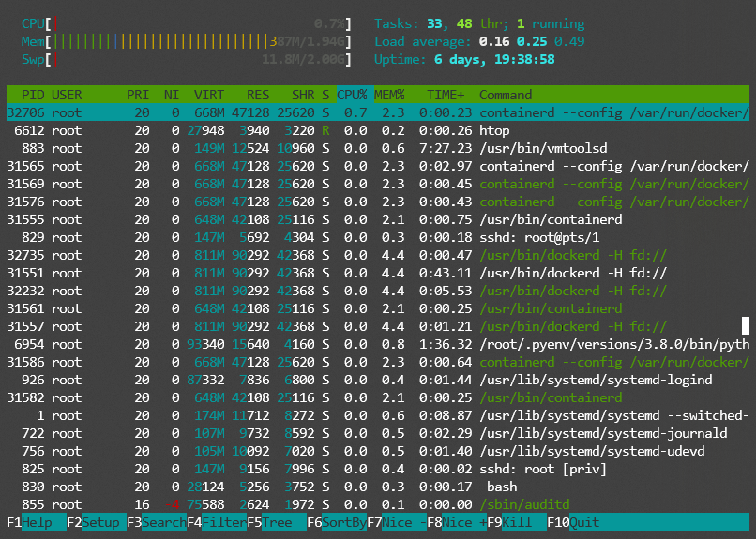This screenshot has height=539, width=756.
Task: Sort by the RES column header
Action: click(x=258, y=95)
